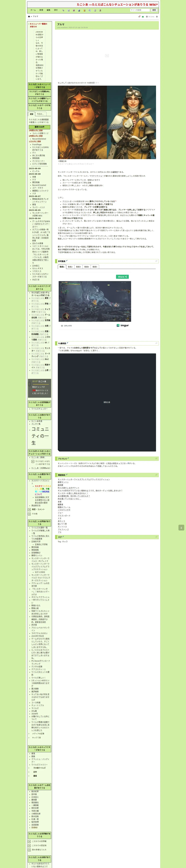
Task: Open the 編集 menu item
Action: click(x=49, y=10)
